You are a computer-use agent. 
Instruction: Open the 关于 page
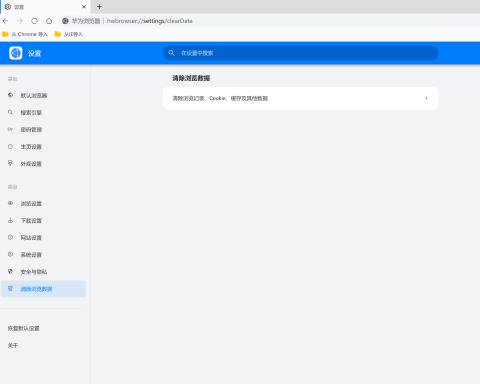(x=13, y=345)
